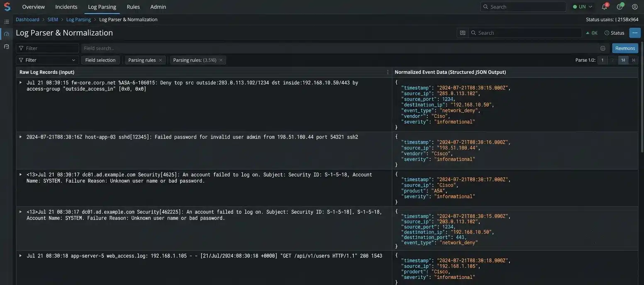The image size is (644, 285).
Task: Open the notifications bell
Action: point(605,7)
